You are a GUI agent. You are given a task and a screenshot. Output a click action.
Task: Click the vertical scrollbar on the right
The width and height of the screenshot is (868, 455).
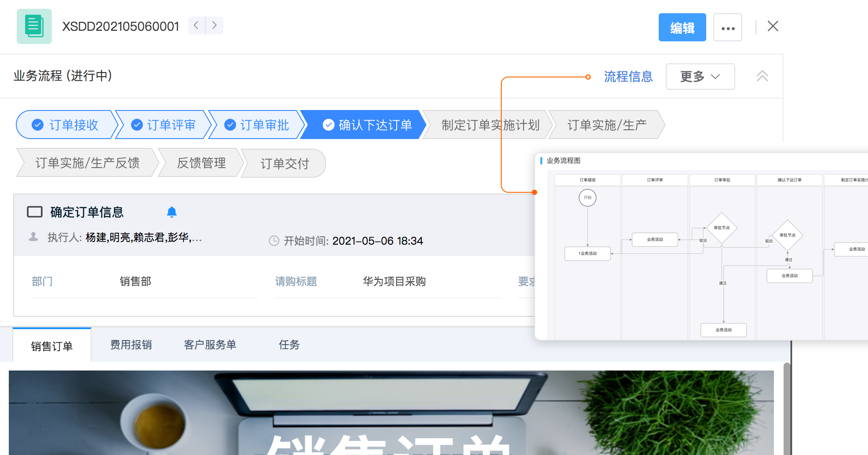(x=787, y=408)
